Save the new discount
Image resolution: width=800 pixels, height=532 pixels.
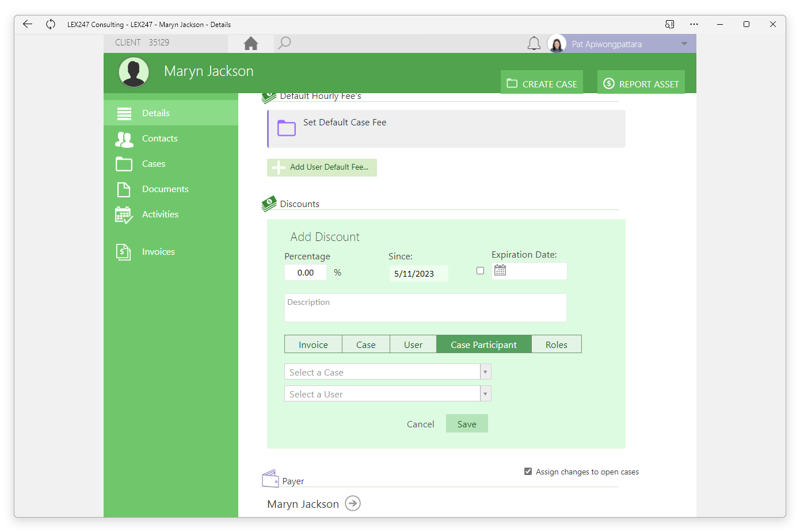coord(467,424)
